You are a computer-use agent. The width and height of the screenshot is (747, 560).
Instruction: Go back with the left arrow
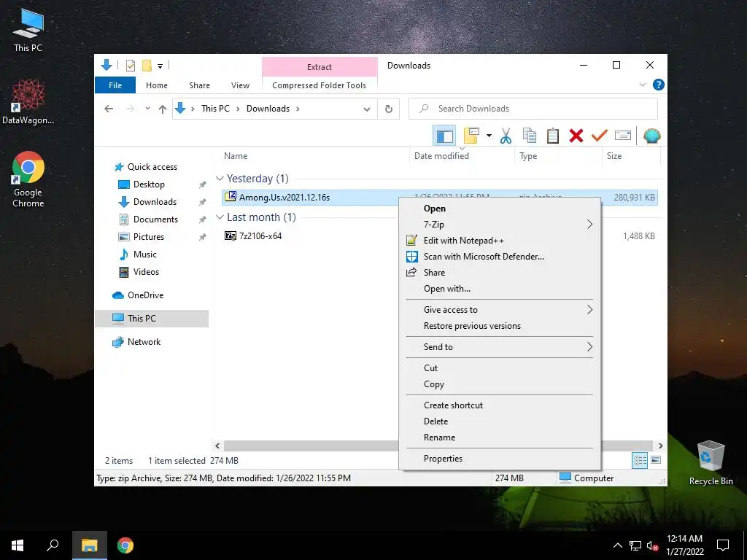click(x=109, y=109)
